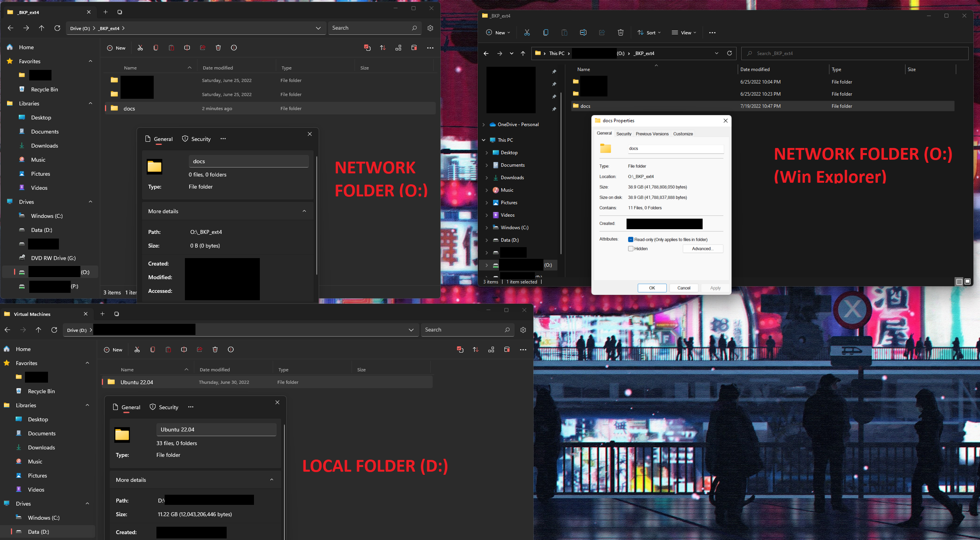This screenshot has width=980, height=540.
Task: Select DVD RW Drive (G:) in top-left sidebar
Action: pos(53,258)
